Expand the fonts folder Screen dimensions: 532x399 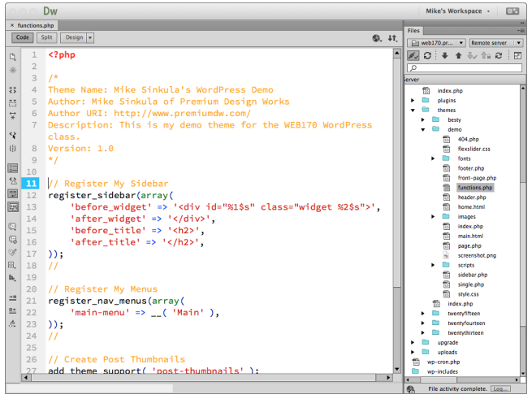coord(433,158)
